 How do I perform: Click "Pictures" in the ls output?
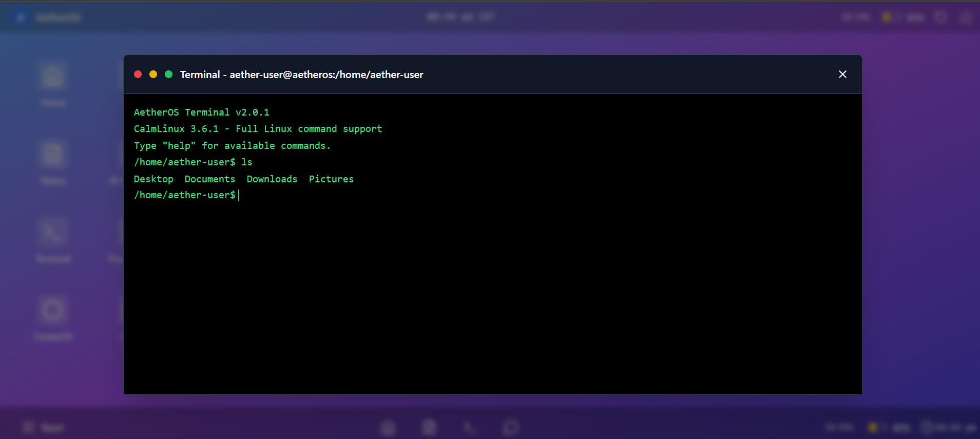[x=331, y=179]
